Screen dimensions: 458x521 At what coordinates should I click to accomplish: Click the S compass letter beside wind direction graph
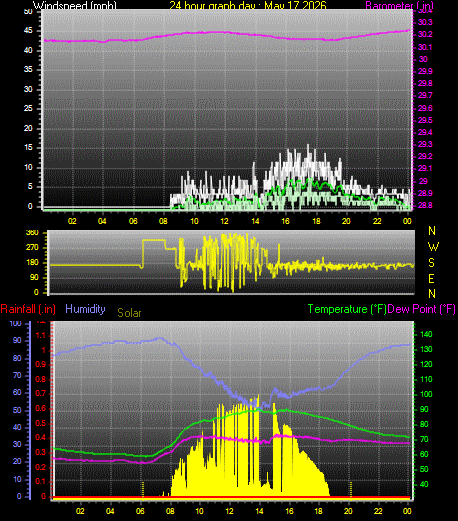click(432, 263)
